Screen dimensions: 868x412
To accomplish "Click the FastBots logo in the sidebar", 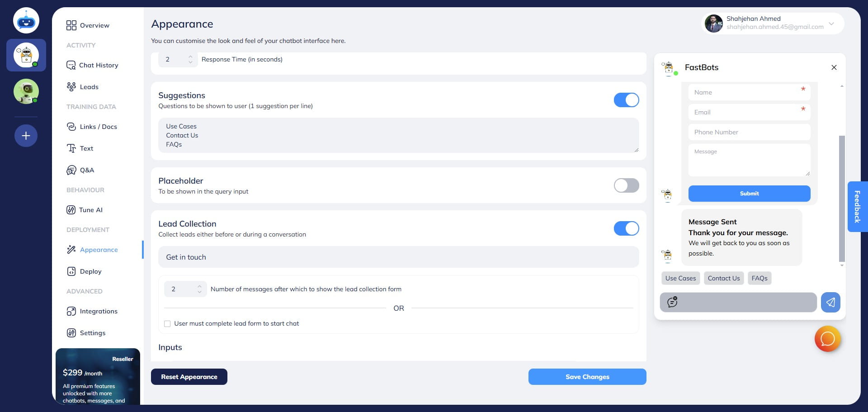I will [26, 21].
